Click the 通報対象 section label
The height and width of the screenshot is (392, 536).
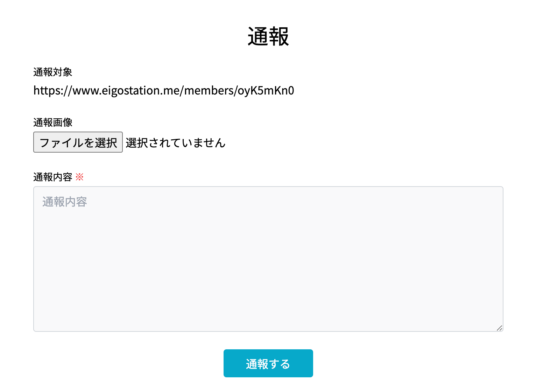pyautogui.click(x=54, y=72)
